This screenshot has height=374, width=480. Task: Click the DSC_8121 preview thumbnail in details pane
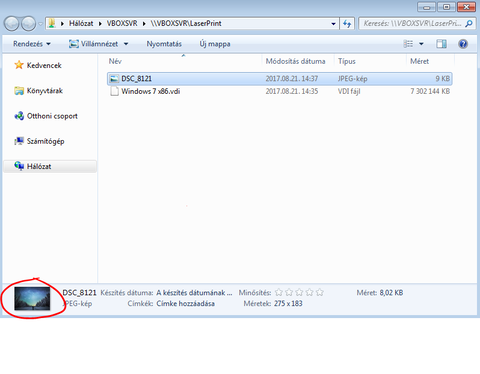click(32, 299)
